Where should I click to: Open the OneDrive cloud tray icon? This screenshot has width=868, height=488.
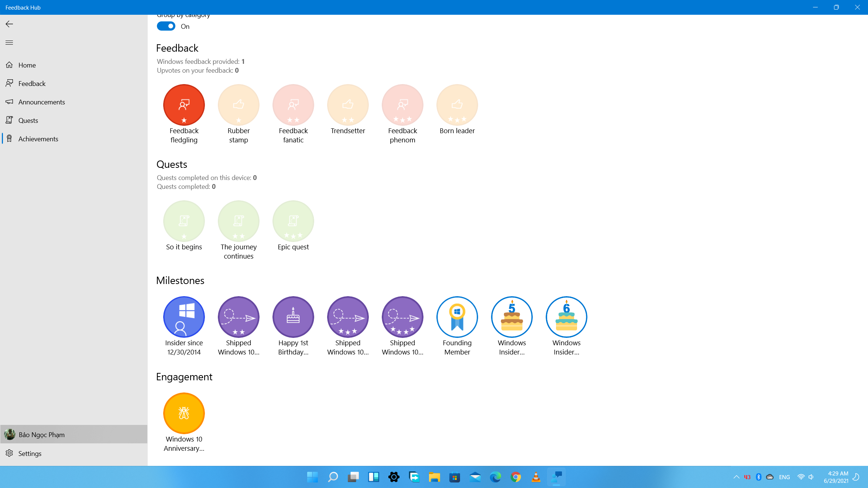770,477
